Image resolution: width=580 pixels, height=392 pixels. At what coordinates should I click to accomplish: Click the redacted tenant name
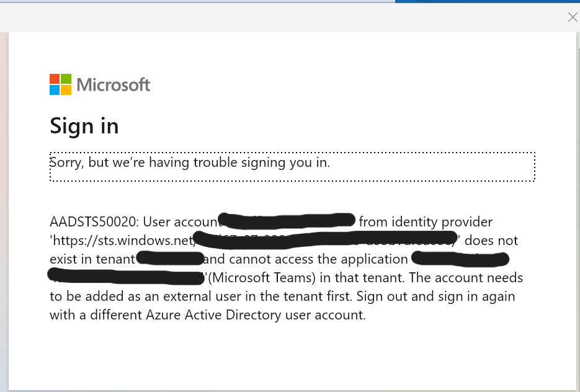(170, 258)
